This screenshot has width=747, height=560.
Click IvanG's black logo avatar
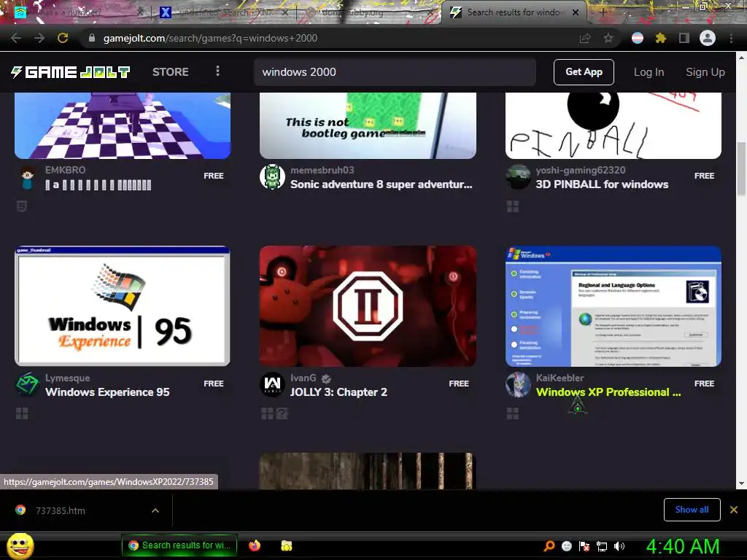(x=273, y=385)
